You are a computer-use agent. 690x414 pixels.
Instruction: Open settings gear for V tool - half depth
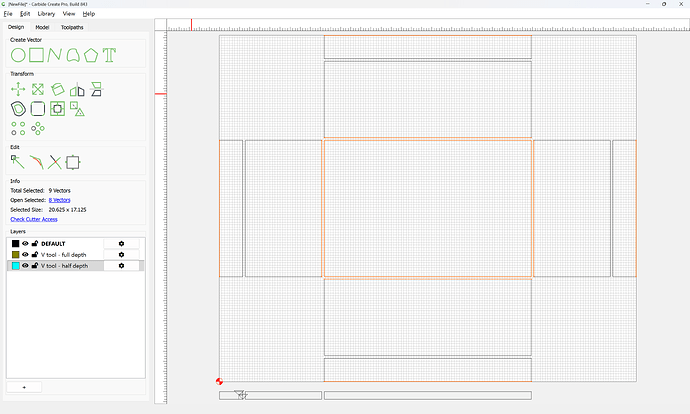121,266
